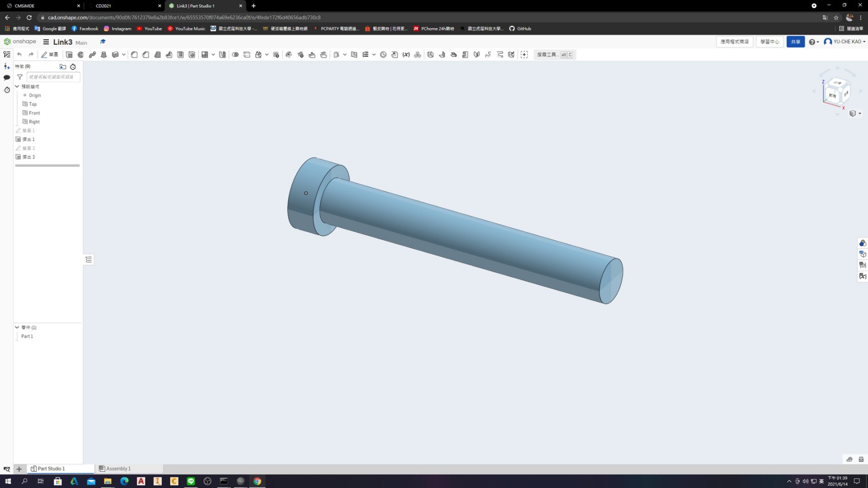Collapse the 預設幾何 default geometry group
868x488 pixels.
[17, 86]
